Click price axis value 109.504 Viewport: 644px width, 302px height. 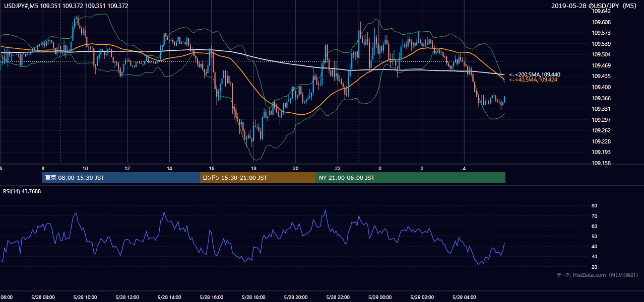pos(601,54)
